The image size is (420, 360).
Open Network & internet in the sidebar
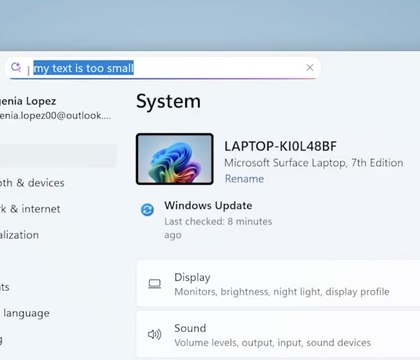(x=30, y=209)
